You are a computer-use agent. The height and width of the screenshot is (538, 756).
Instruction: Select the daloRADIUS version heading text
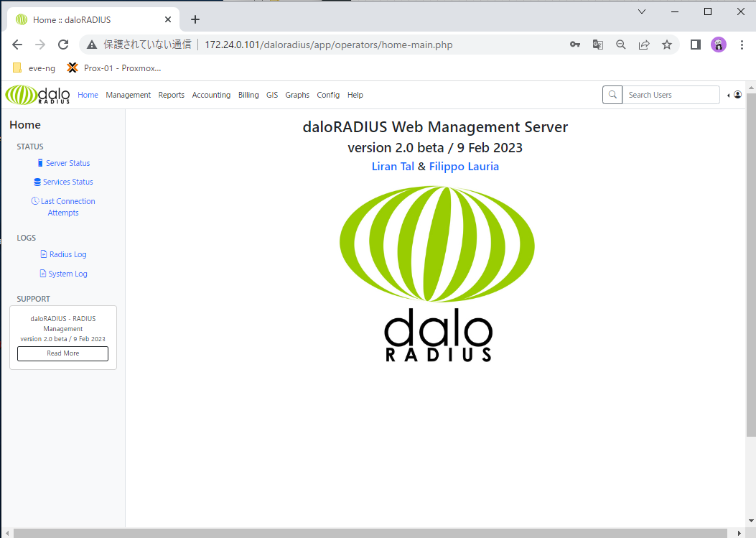[435, 148]
